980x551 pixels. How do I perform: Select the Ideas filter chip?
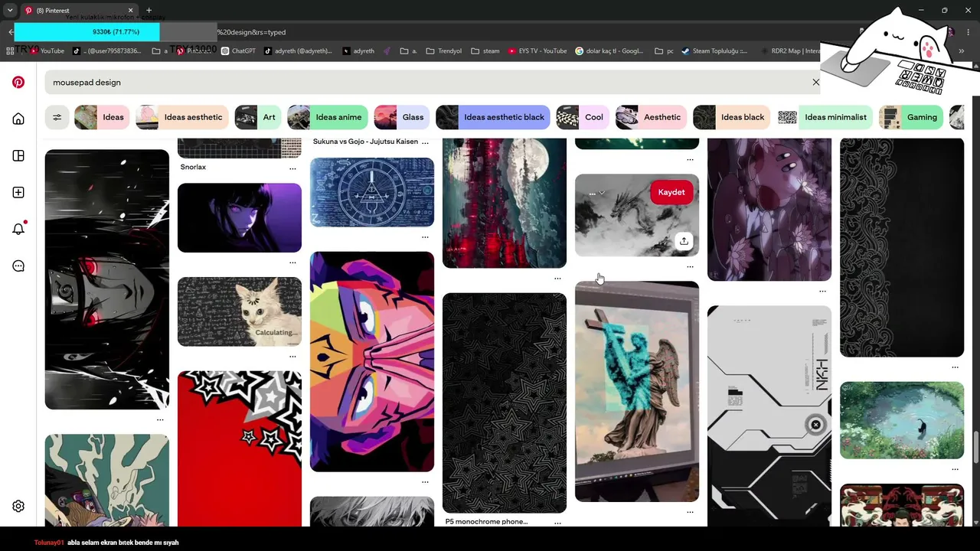coord(102,117)
